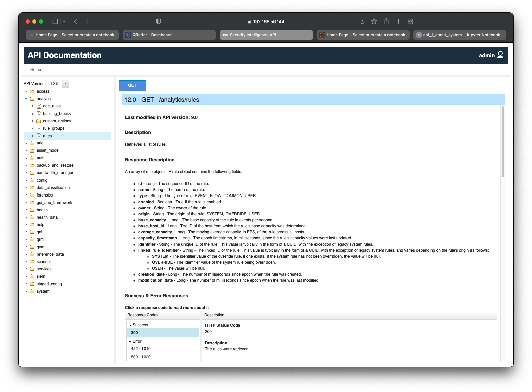Show the tab overview grid icon
Image resolution: width=532 pixels, height=392 pixels.
coord(410,21)
